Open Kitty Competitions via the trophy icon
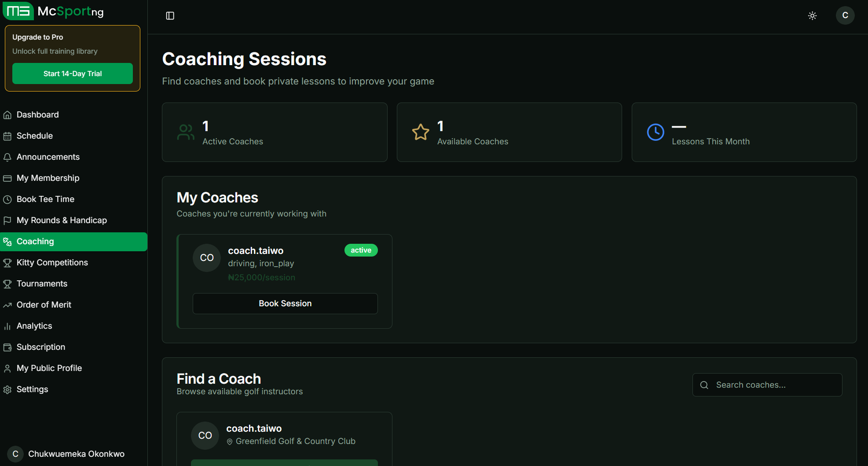Viewport: 868px width, 466px height. (x=8, y=262)
